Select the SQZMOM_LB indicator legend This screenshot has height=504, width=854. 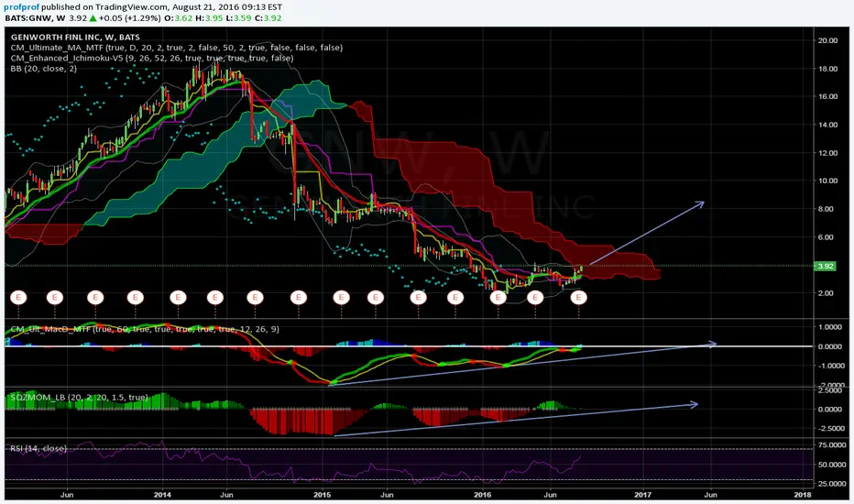point(79,397)
